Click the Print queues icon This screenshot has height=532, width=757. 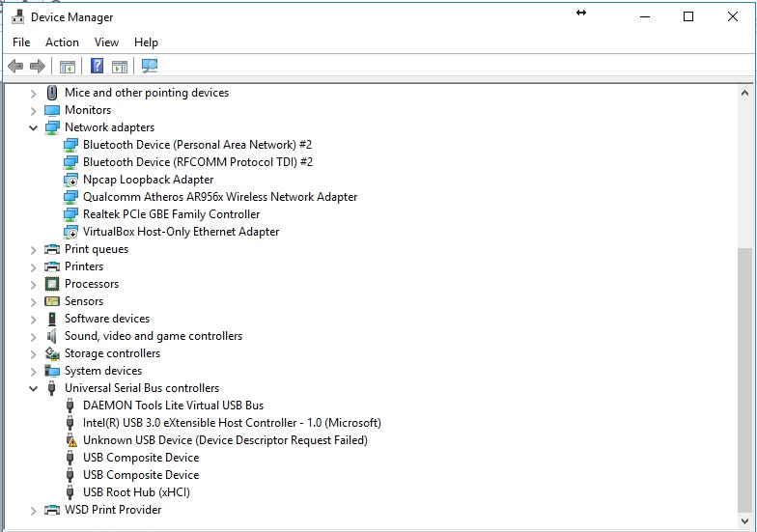coord(52,249)
